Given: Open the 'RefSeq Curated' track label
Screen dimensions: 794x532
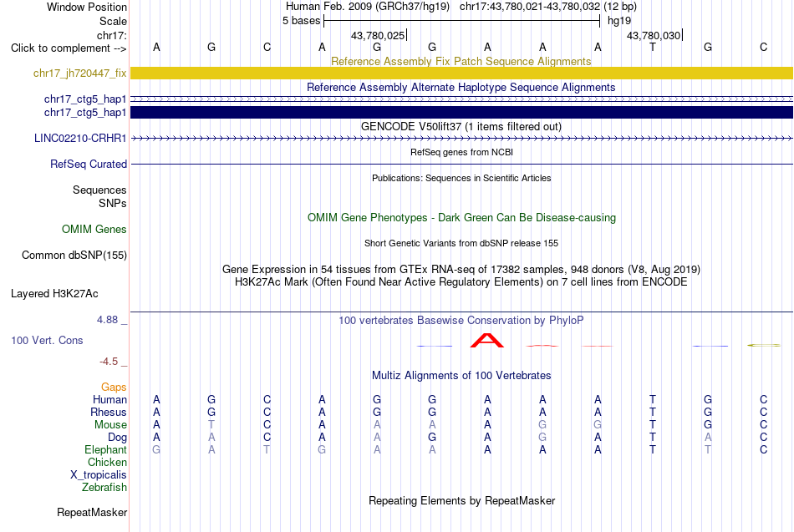Looking at the screenshot, I should [x=89, y=164].
